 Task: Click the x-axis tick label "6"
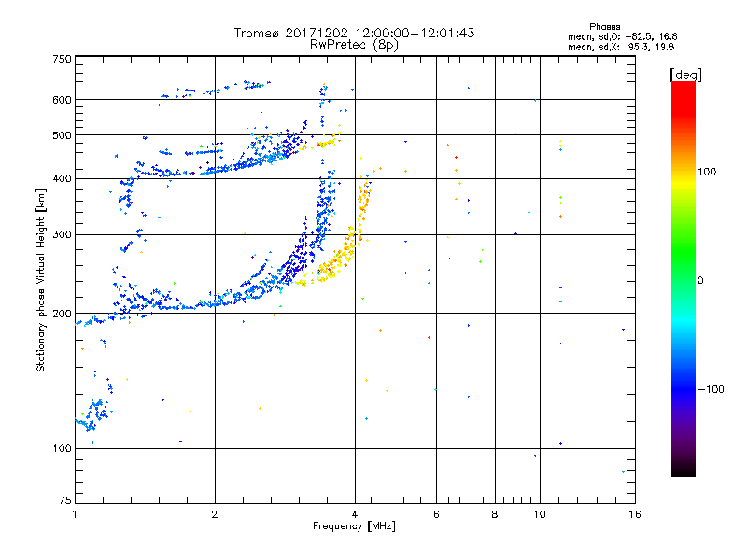click(x=436, y=514)
